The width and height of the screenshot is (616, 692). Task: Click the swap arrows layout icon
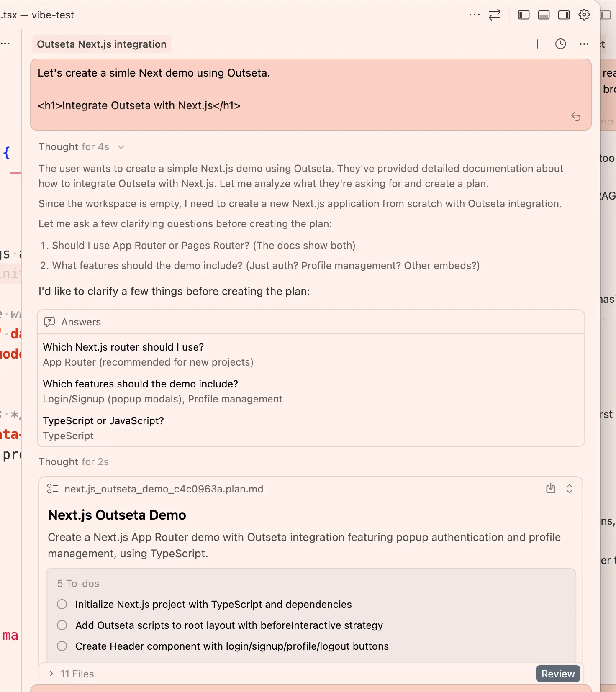tap(495, 15)
